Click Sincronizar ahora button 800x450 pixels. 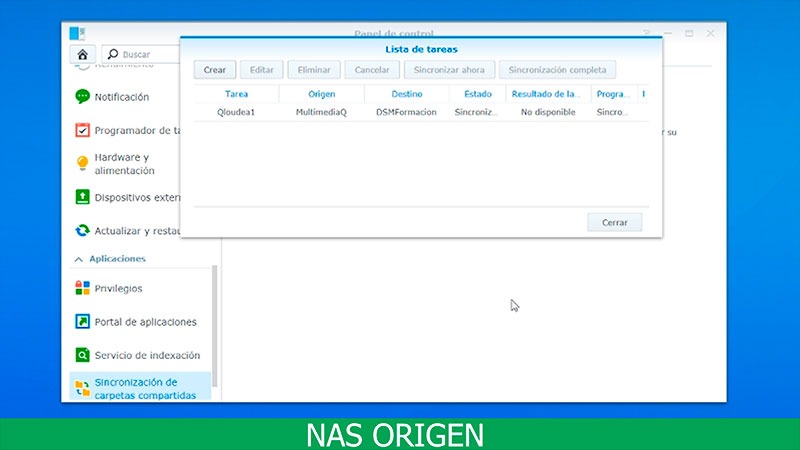449,70
